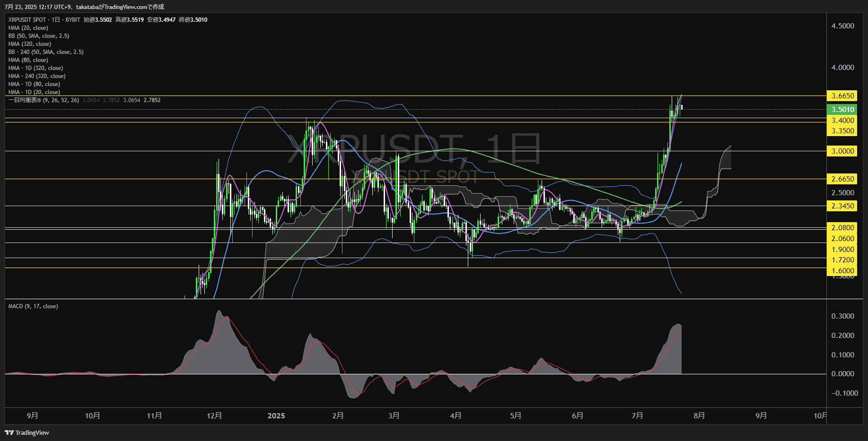Viewport: 868px width, 441px height.
Task: Select the 3.4000 price level label
Action: coord(842,121)
